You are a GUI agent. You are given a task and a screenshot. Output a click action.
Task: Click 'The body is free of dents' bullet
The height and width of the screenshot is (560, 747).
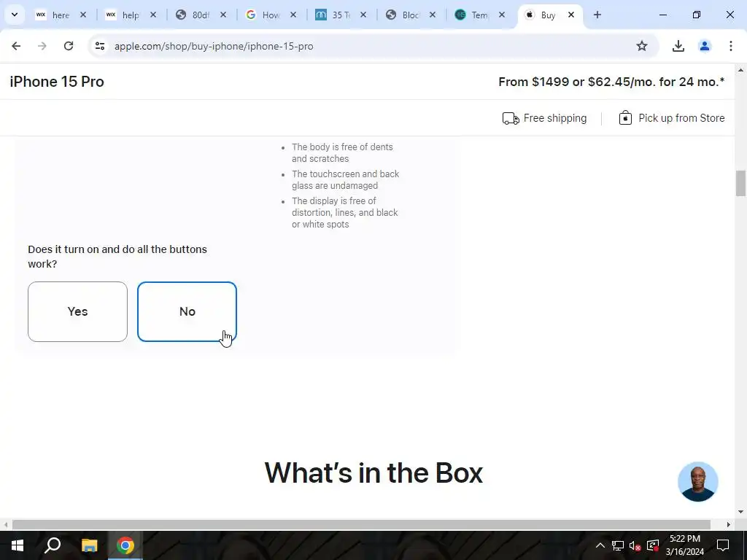coord(342,153)
